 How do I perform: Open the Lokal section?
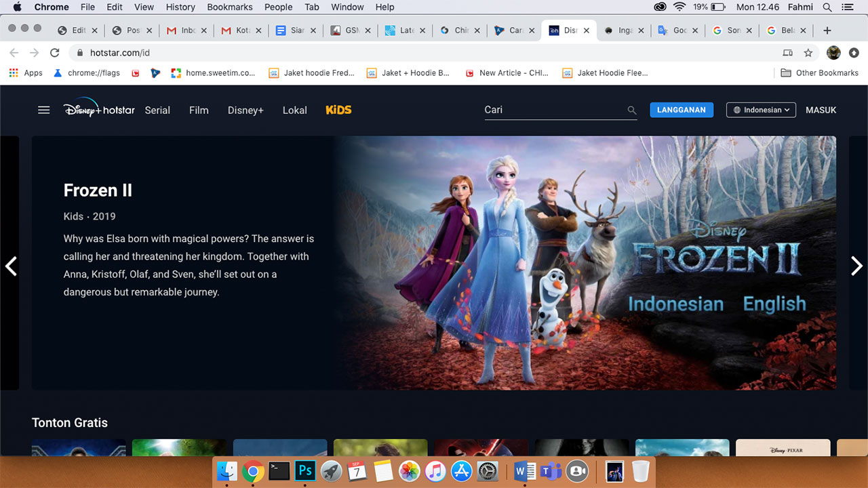coord(295,110)
